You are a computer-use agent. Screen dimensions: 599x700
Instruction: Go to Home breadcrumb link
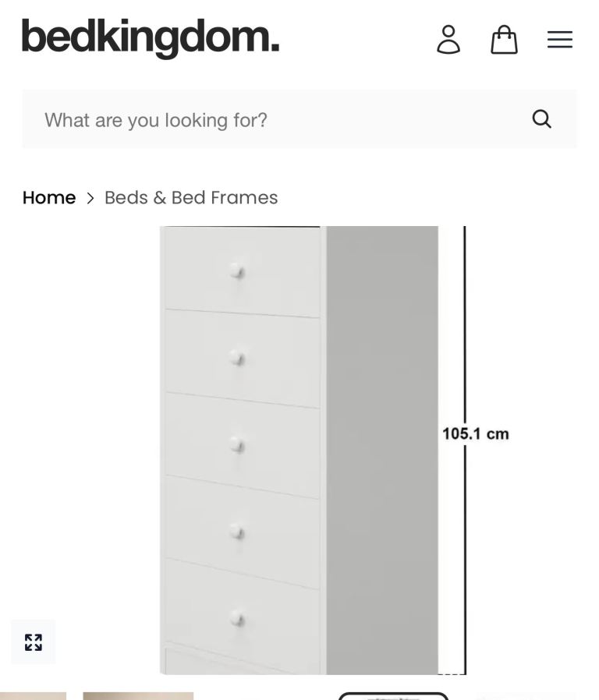point(49,198)
